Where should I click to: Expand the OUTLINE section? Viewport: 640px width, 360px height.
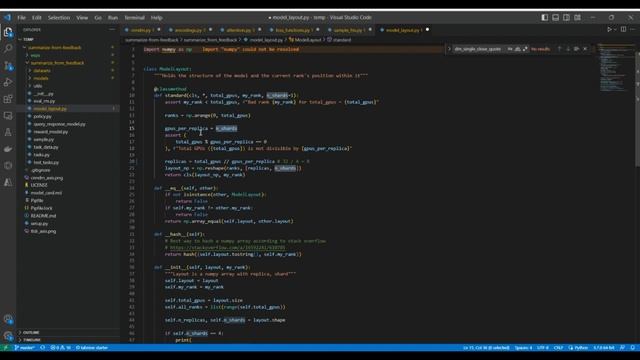(x=31, y=332)
